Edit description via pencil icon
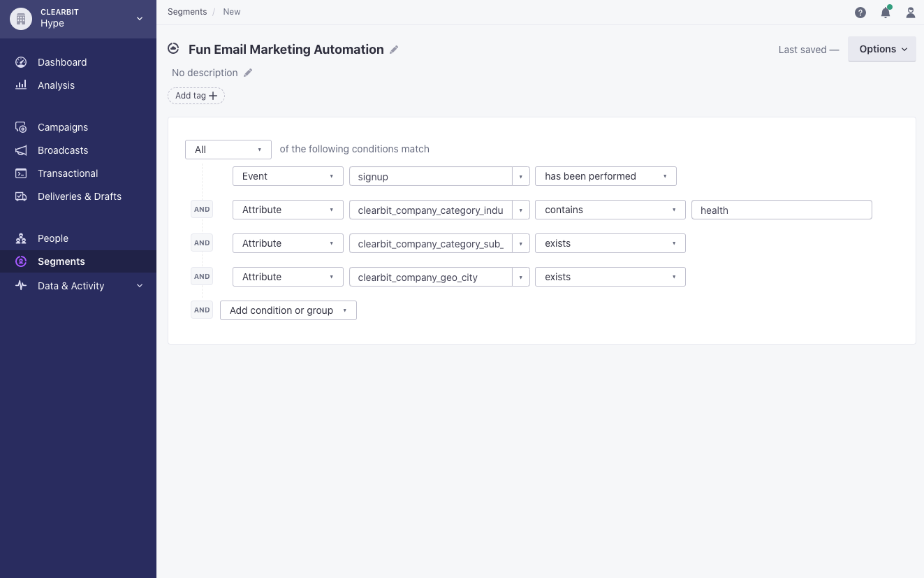 click(248, 73)
